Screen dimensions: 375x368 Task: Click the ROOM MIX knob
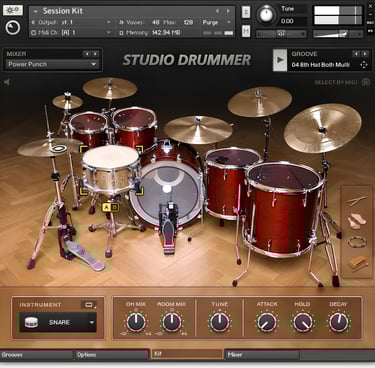[172, 322]
